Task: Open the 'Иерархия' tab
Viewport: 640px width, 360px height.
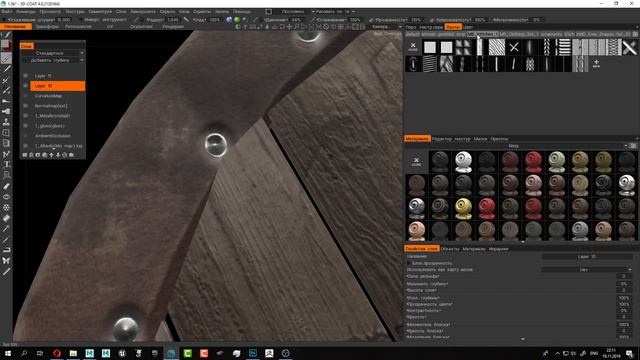Action: coord(498,249)
